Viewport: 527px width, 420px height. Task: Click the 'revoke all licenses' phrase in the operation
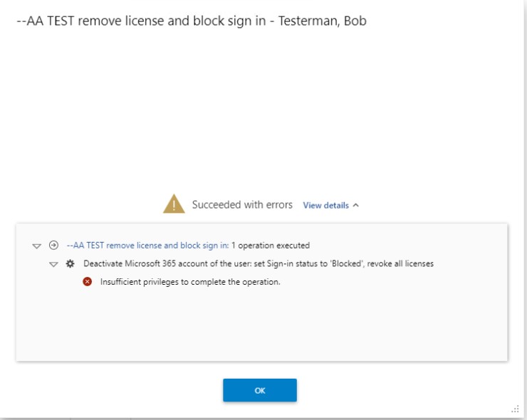[400, 264]
